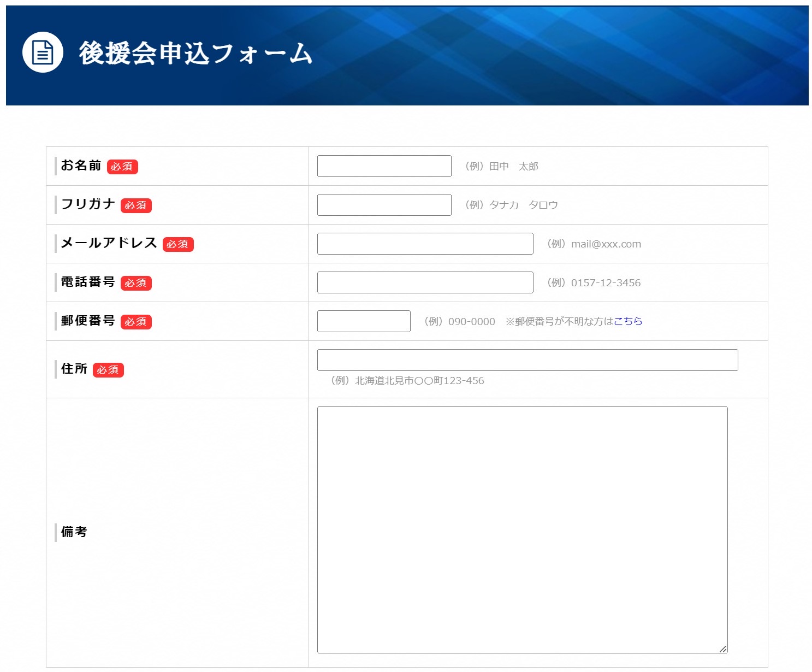Screen dimensions: 812x672
Task: Open the こちら postal code lookup link
Action: coord(628,321)
